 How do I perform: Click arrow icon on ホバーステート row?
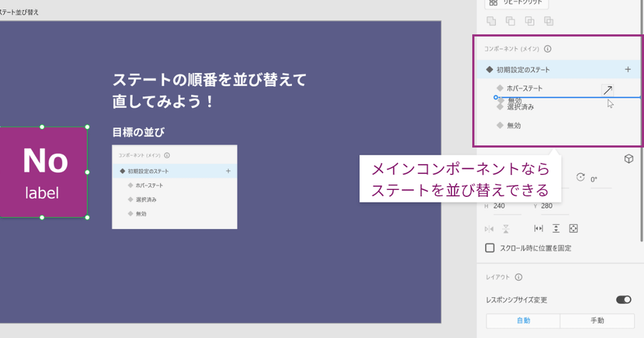pyautogui.click(x=608, y=90)
